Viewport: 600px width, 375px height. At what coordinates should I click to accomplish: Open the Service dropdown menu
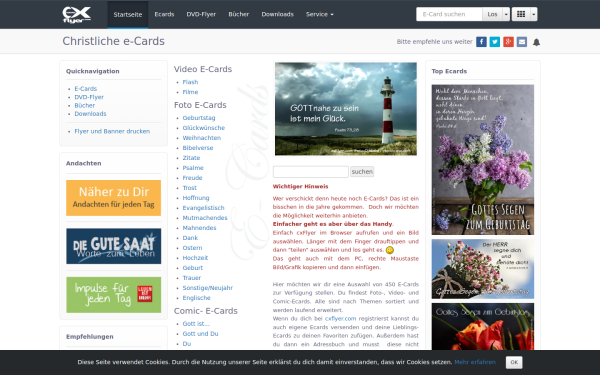(320, 14)
